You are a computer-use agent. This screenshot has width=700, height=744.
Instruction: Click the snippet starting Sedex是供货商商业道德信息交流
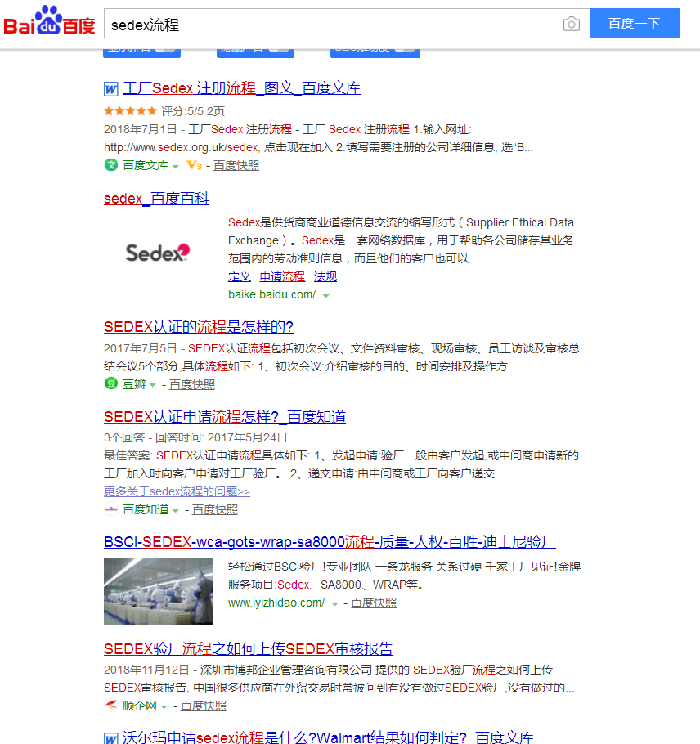(401, 240)
